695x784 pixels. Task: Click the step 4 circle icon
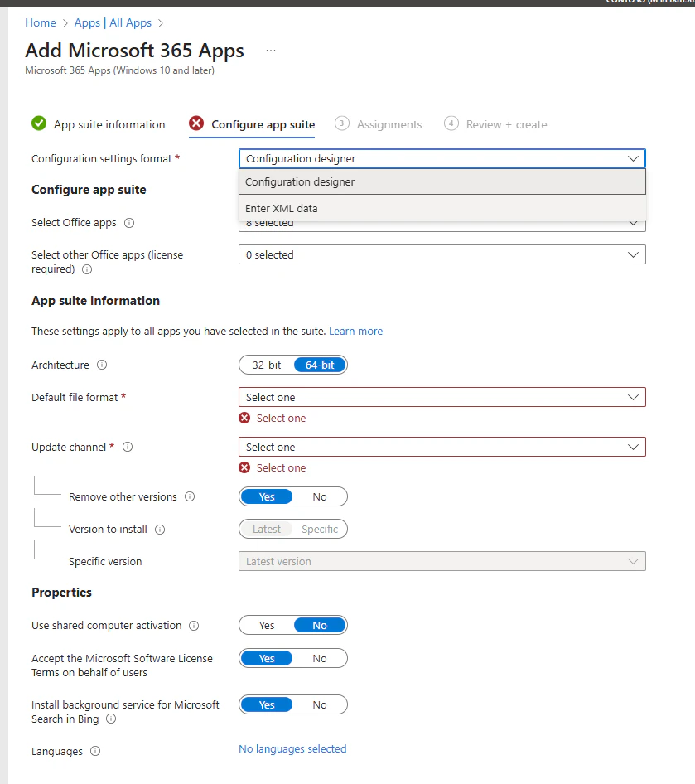(x=451, y=123)
